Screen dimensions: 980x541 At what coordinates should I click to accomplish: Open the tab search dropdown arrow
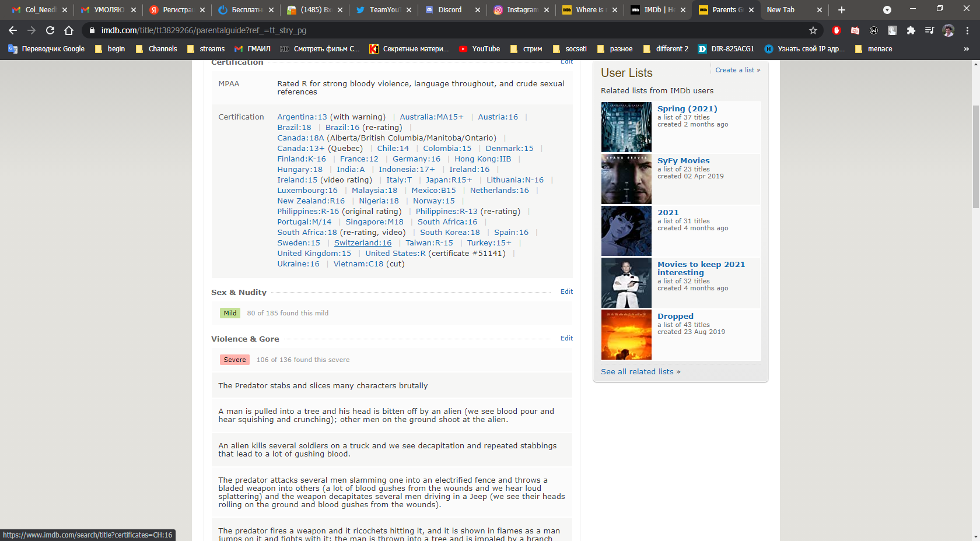[887, 10]
